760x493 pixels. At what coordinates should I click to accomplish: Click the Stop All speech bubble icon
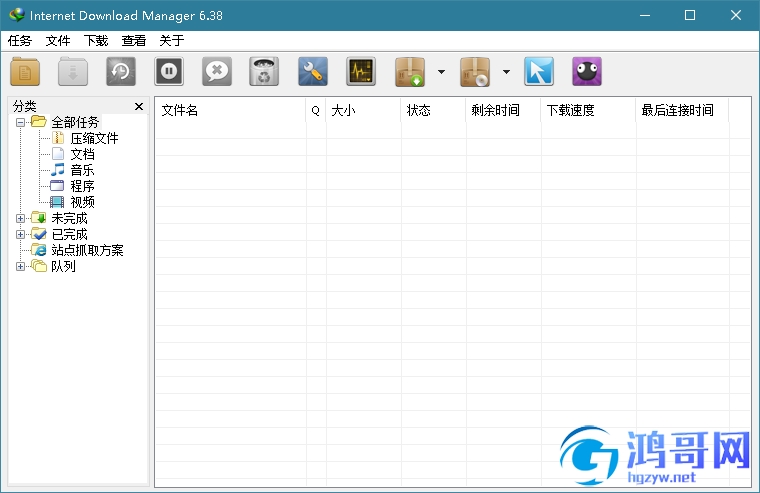click(x=217, y=72)
